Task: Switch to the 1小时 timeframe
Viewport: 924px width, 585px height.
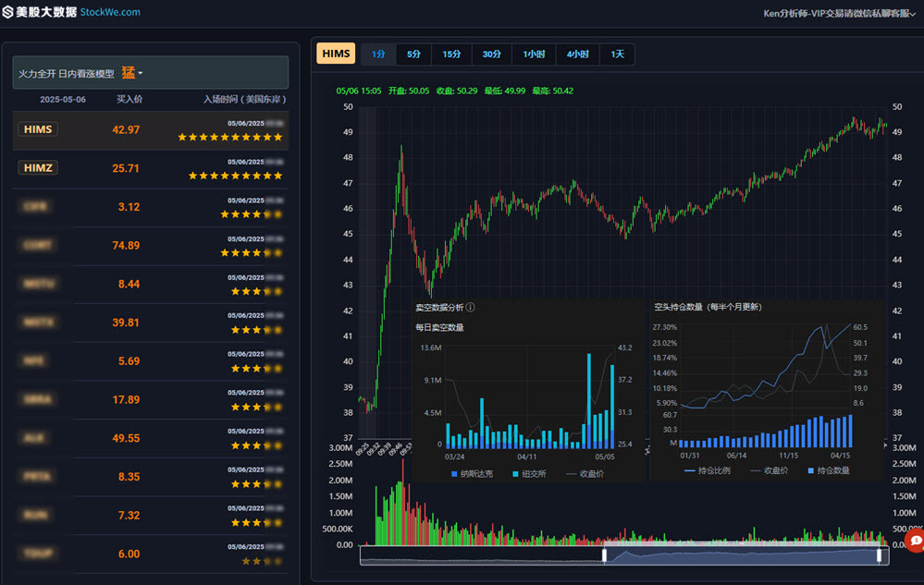Action: [534, 55]
